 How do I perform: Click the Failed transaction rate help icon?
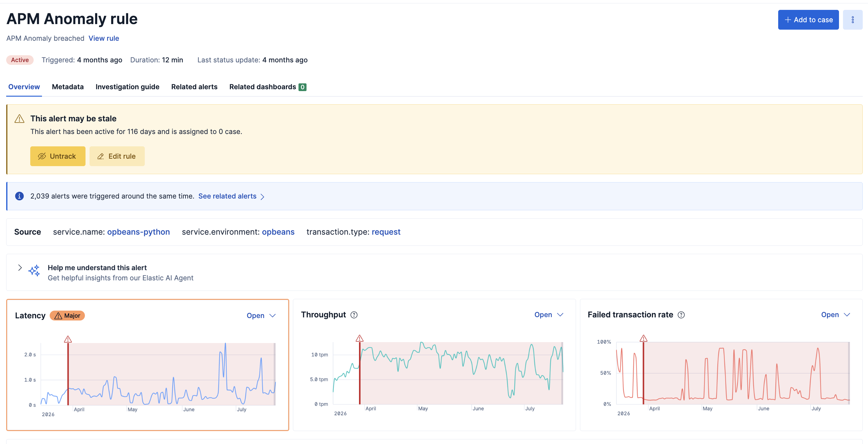(681, 315)
